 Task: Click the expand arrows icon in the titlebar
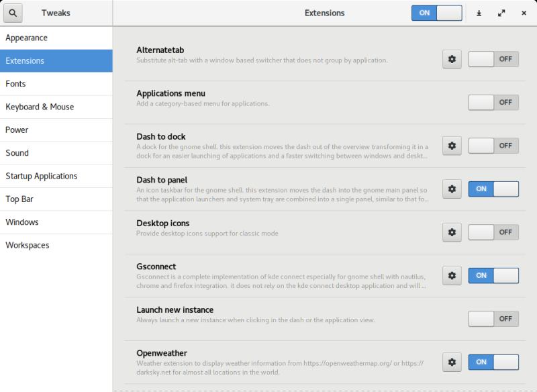(501, 13)
